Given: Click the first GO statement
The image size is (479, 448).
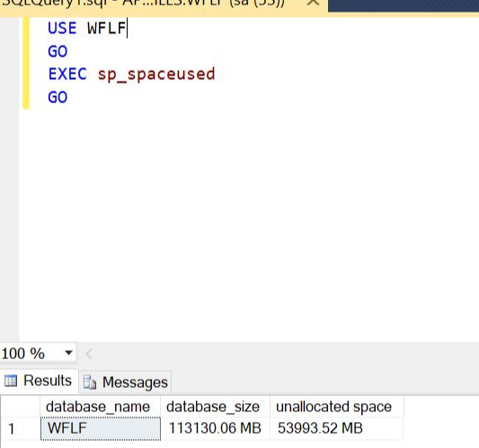Looking at the screenshot, I should click(58, 51).
